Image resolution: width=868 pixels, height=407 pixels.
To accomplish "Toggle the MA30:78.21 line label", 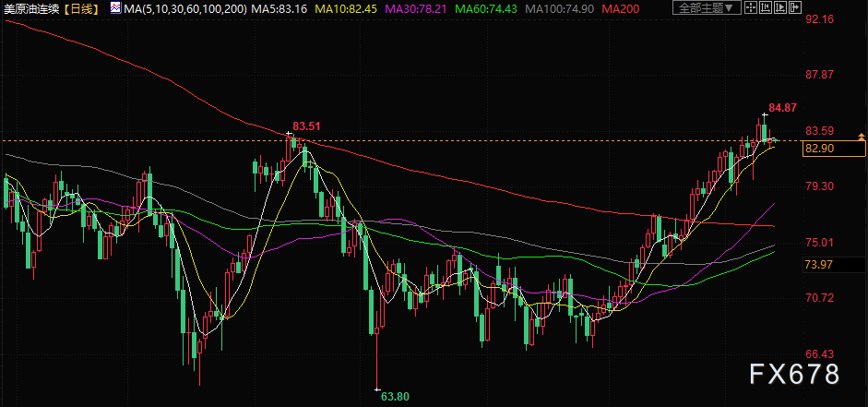I will pyautogui.click(x=416, y=8).
